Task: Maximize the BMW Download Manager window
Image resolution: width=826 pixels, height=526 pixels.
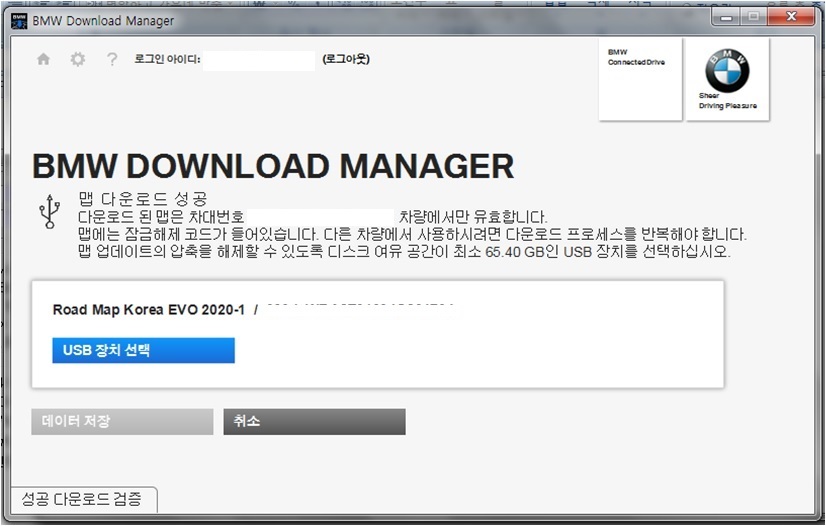Action: tap(754, 17)
